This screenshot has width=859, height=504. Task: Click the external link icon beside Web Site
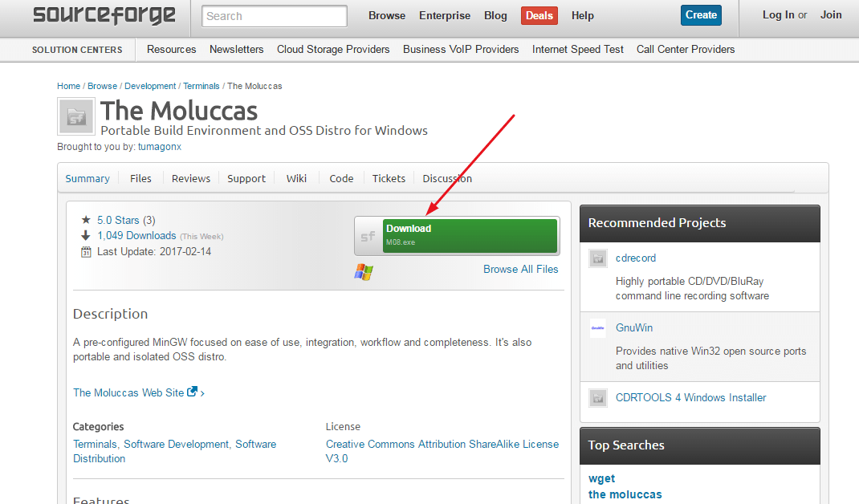[192, 392]
